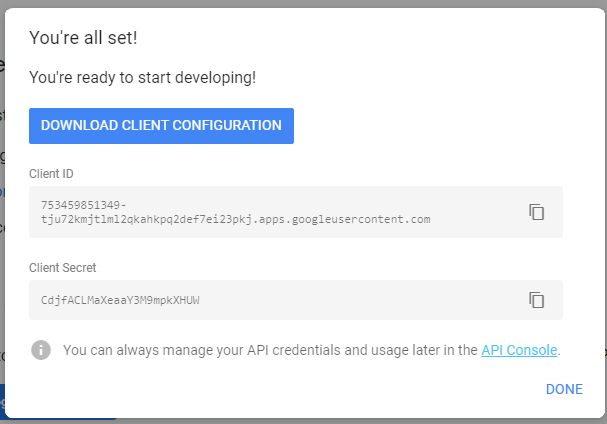Click DONE to close the dialog
This screenshot has width=607, height=424.
[564, 389]
